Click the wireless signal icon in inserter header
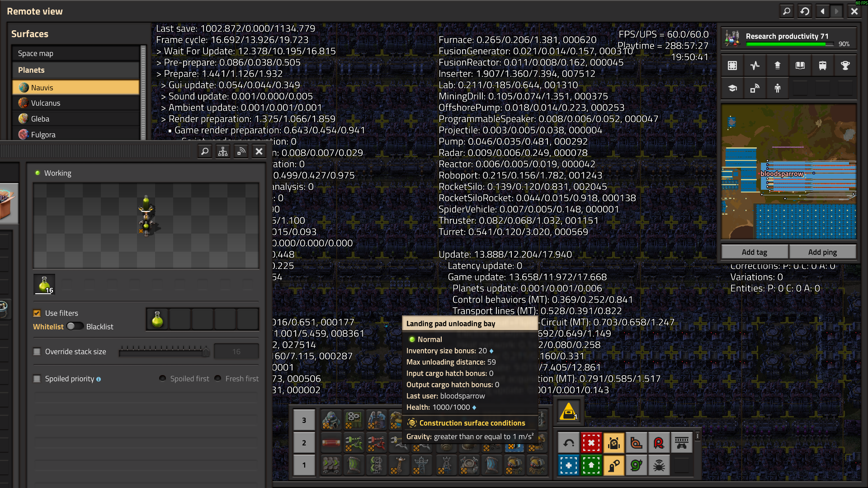The image size is (868, 488). (241, 152)
